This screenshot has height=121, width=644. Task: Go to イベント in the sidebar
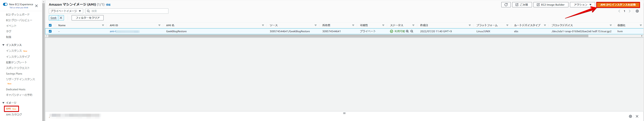[11, 26]
